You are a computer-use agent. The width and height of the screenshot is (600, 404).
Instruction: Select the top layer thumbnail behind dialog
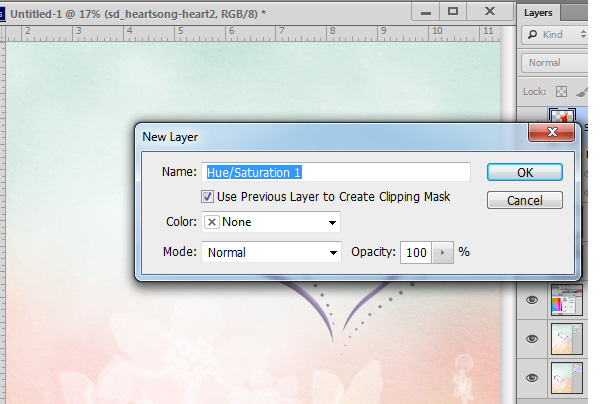pyautogui.click(x=562, y=116)
